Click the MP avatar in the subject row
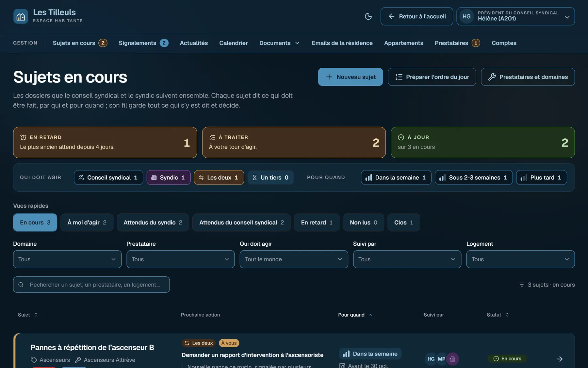 click(441, 359)
